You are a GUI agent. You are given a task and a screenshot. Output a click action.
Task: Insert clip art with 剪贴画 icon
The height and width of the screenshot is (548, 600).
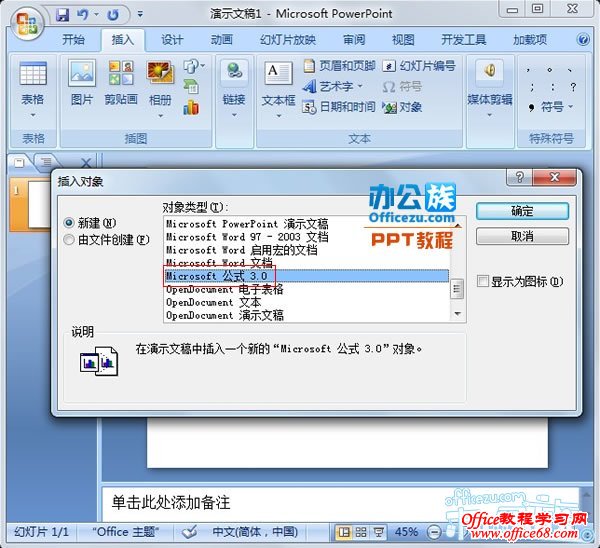(121, 73)
